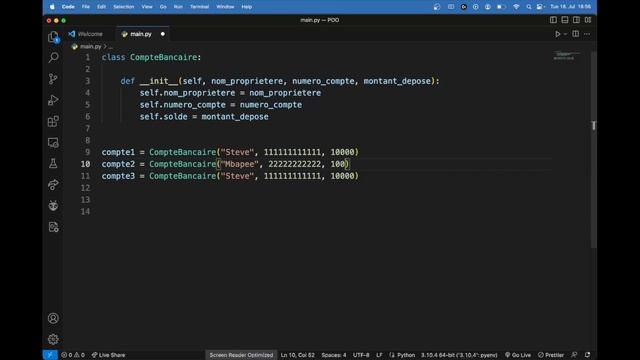Open the Accounts menu icon
Viewport: 640px width, 360px height.
(x=53, y=318)
